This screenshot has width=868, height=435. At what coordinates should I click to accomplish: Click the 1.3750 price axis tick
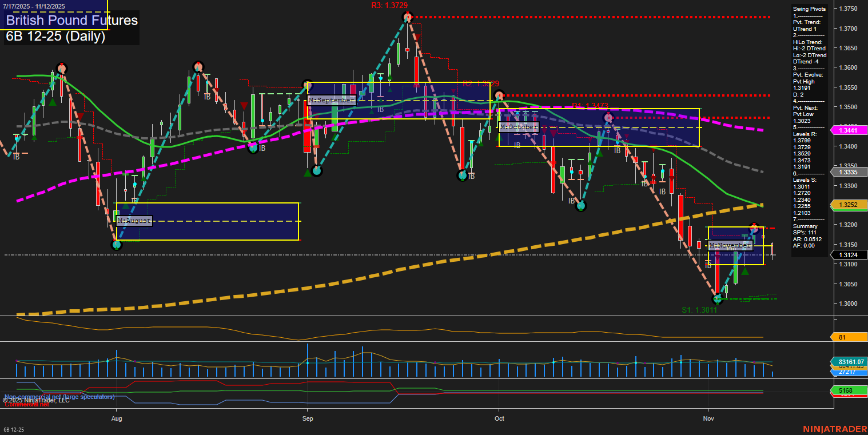tap(847, 9)
